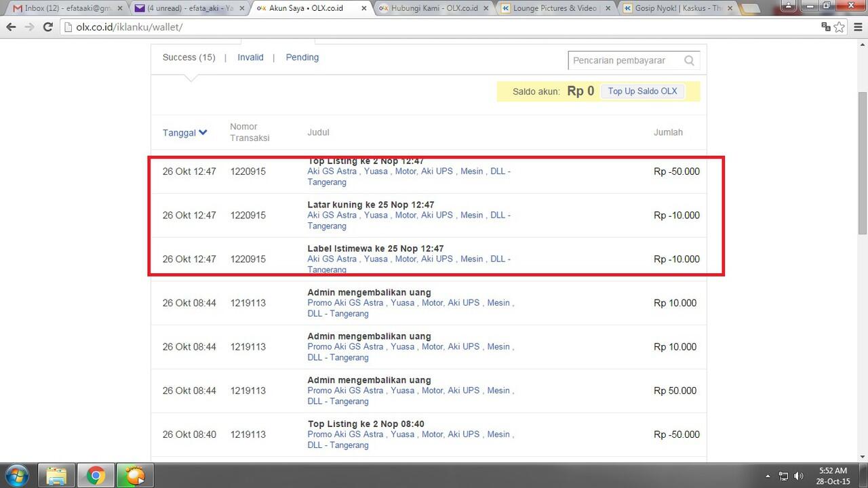The width and height of the screenshot is (868, 488).
Task: Click the Chrome icon in the taskbar
Action: [95, 476]
